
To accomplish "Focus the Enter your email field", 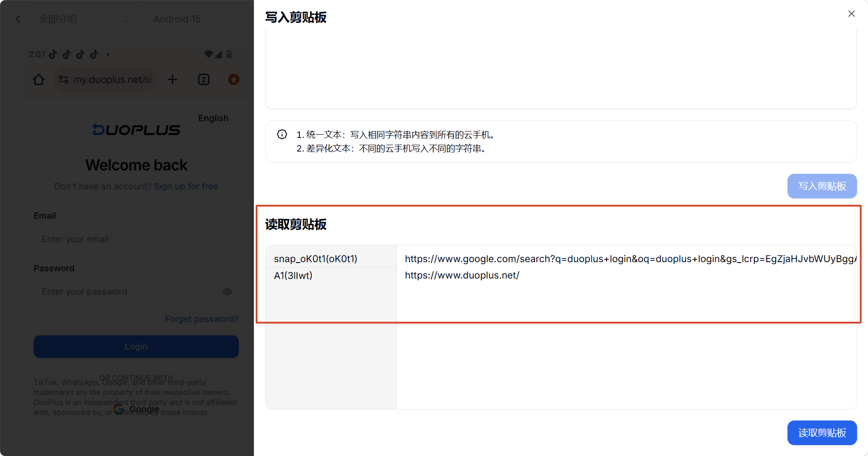I will click(136, 239).
